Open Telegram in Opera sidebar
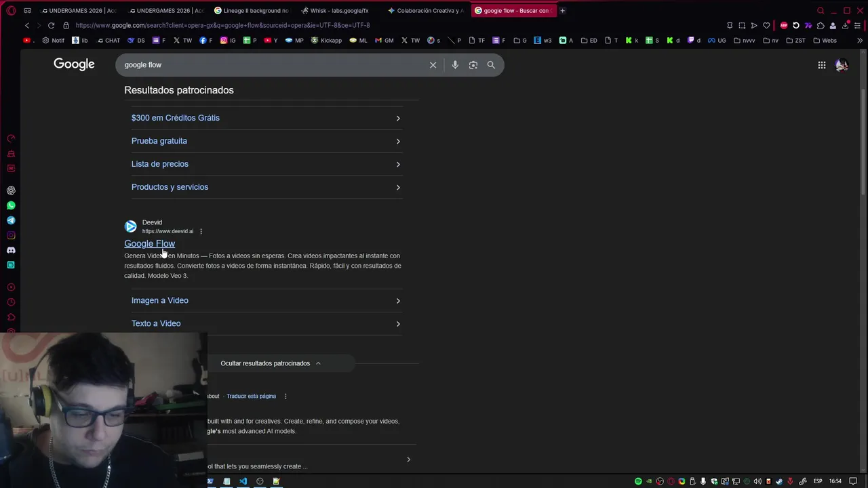Viewport: 868px width, 488px height. (11, 220)
